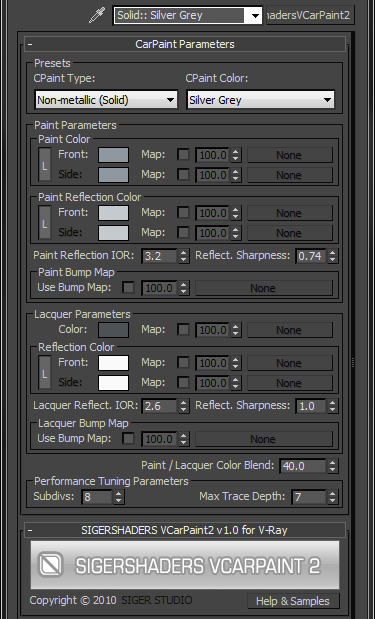Pick material with the eyedropper icon

pyautogui.click(x=97, y=15)
